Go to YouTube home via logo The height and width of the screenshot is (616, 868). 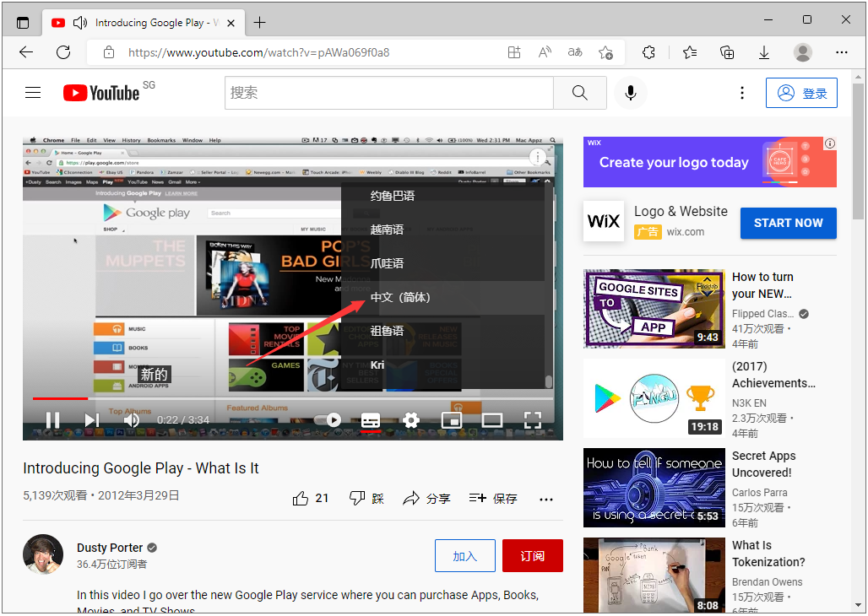(101, 93)
